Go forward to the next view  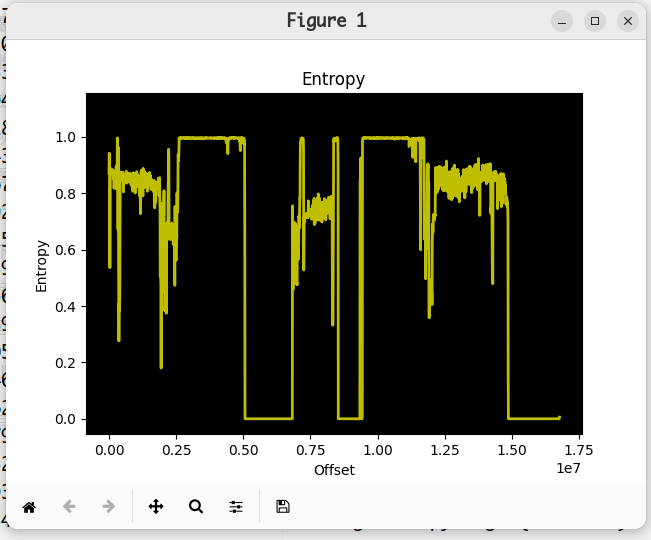(x=109, y=506)
